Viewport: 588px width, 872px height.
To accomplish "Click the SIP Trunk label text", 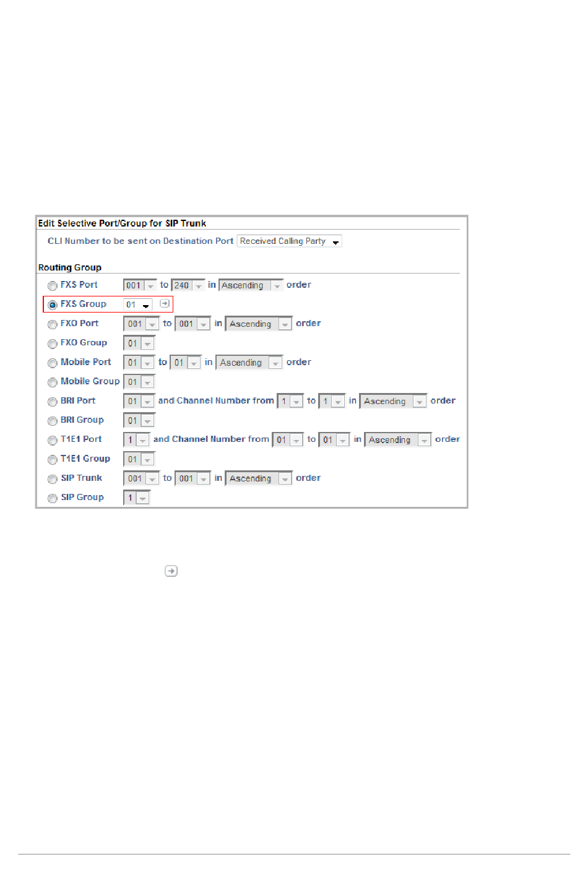I will point(82,478).
